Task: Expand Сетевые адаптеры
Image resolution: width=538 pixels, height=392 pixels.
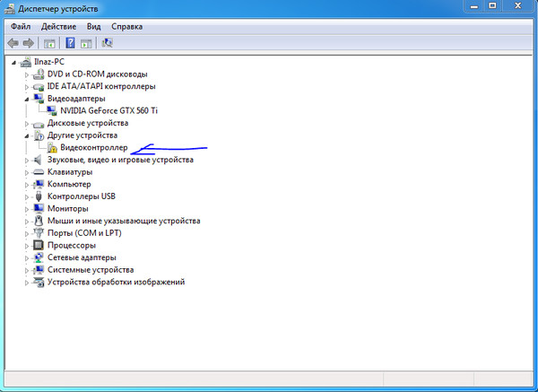Action: (x=27, y=258)
